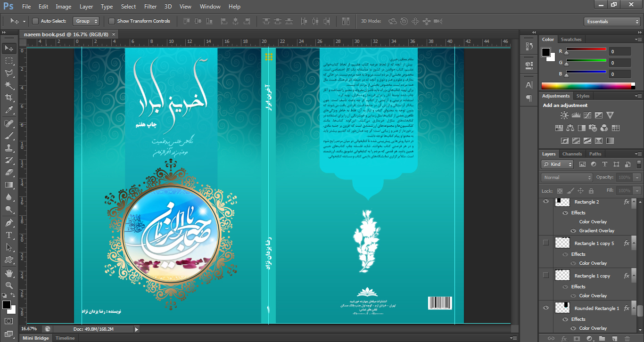Hide the Rounded Rectangle 1 layer
This screenshot has width=644, height=342.
pyautogui.click(x=546, y=308)
